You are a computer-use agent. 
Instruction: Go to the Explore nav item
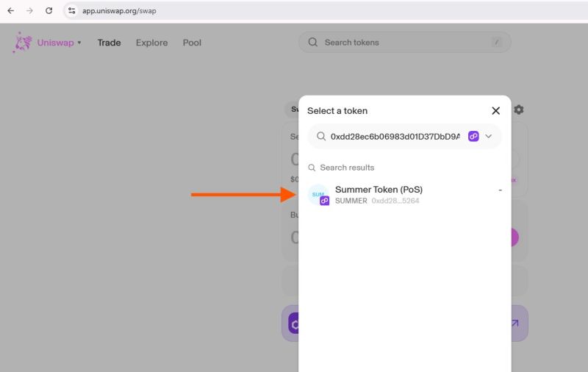pos(151,43)
